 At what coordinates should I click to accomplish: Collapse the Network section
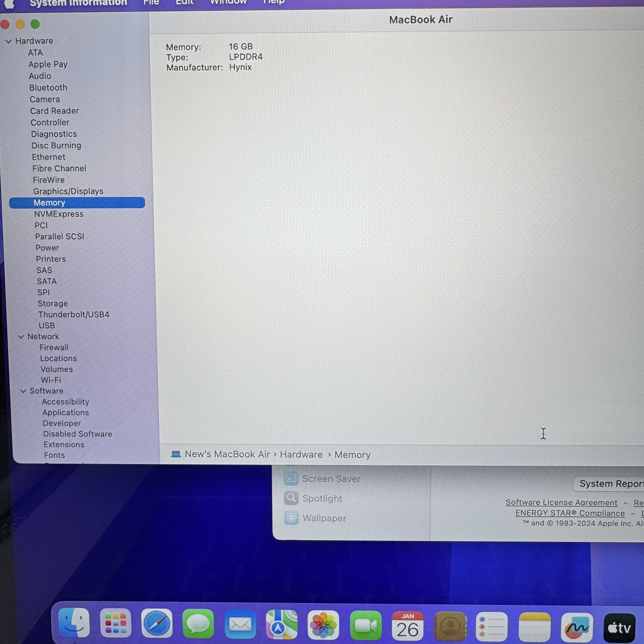click(x=21, y=336)
